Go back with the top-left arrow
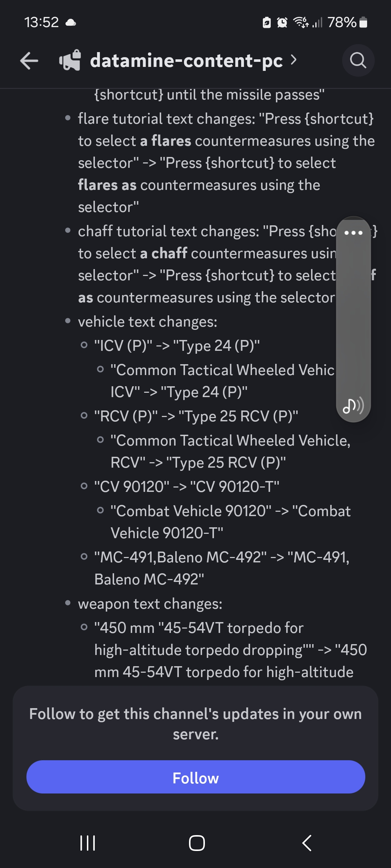This screenshot has width=391, height=868. 29,60
